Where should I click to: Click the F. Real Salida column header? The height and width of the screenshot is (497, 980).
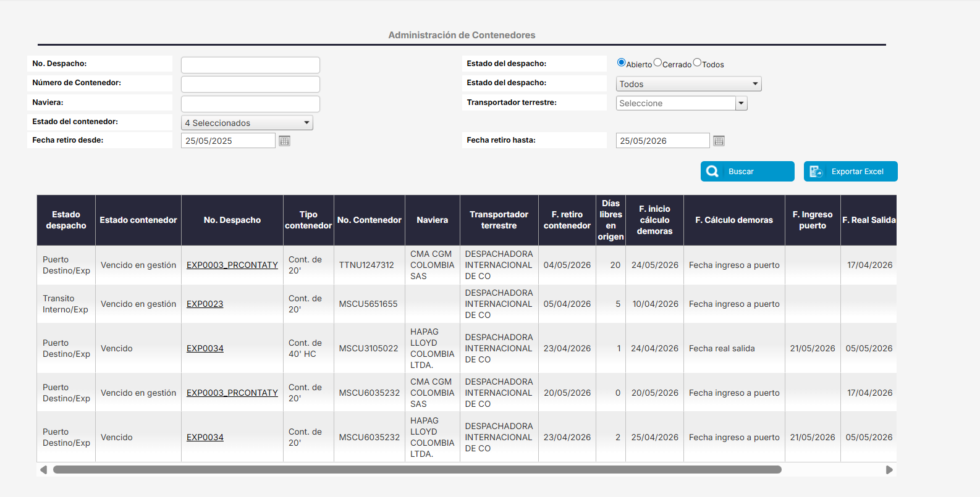pyautogui.click(x=869, y=220)
